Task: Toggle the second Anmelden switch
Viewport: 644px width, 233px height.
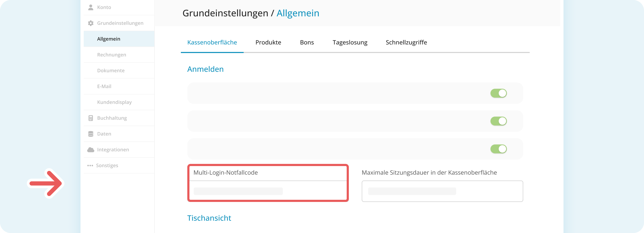Action: coord(498,121)
